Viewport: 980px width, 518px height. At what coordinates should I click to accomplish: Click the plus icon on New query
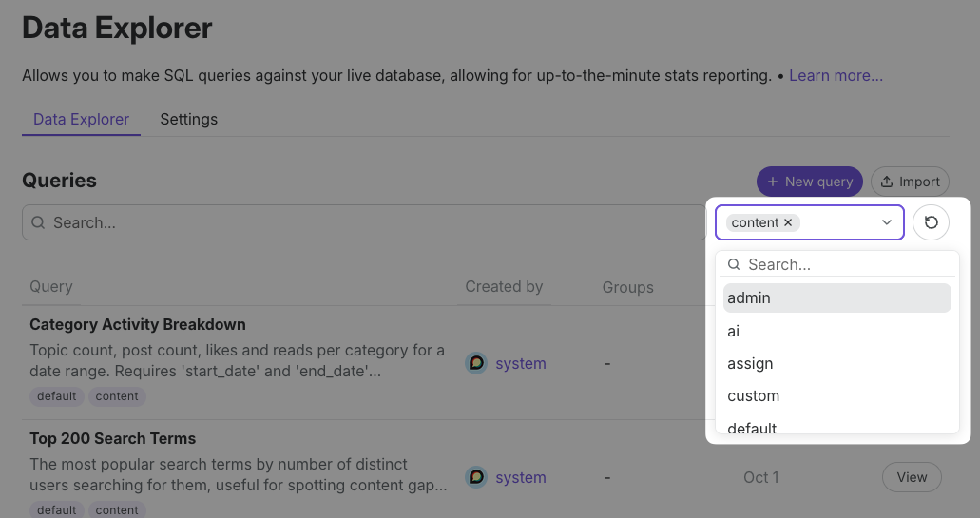pyautogui.click(x=773, y=182)
